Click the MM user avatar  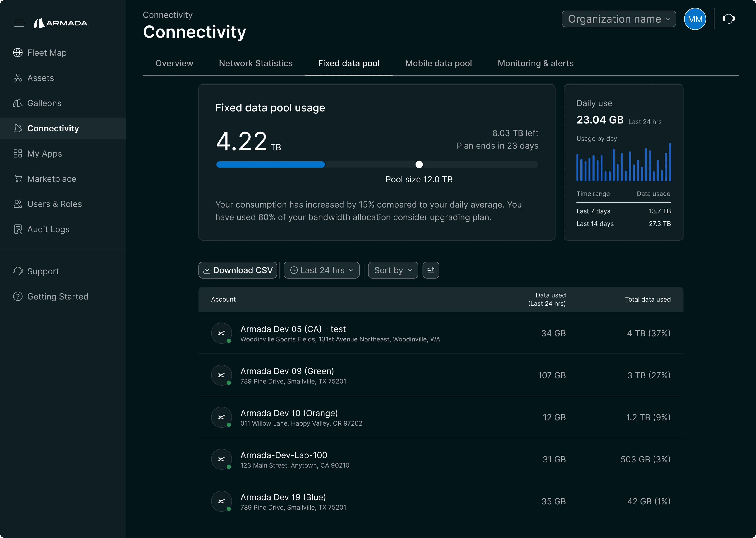(x=695, y=19)
